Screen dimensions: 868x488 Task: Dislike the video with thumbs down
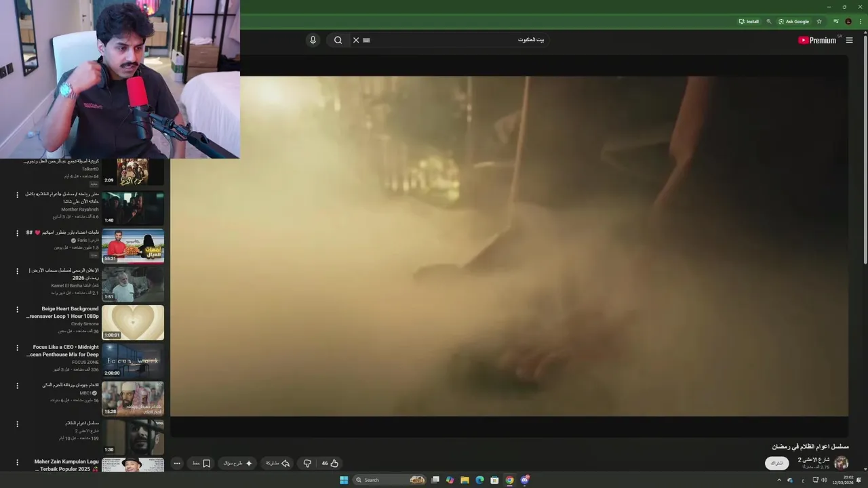coord(307,464)
